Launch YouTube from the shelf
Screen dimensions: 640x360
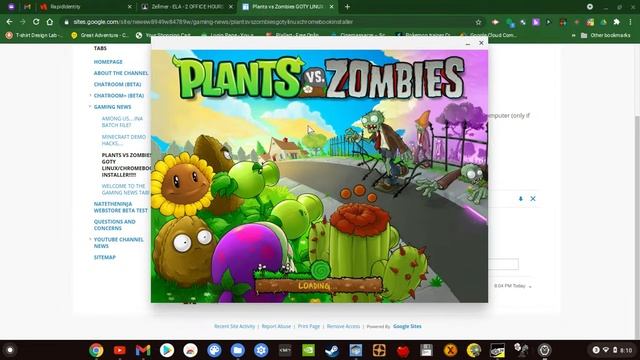point(120,350)
